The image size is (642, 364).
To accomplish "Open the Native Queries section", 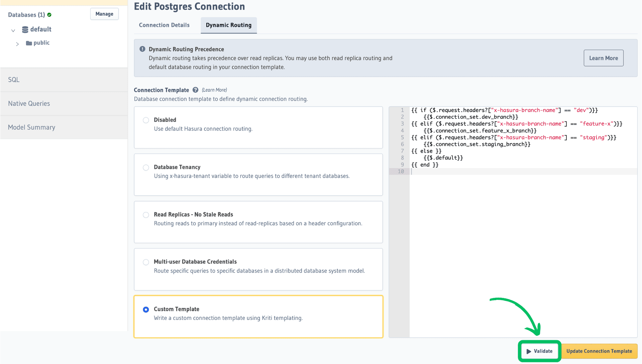I will (x=29, y=103).
